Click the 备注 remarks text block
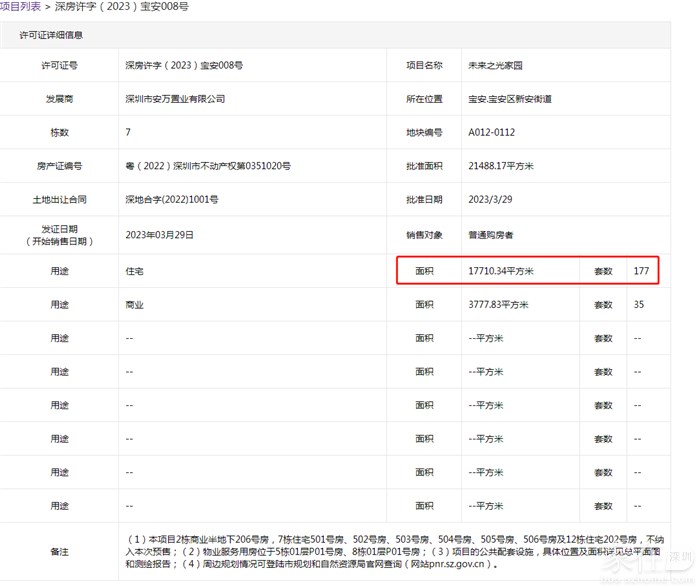This screenshot has height=587, width=700. point(393,550)
